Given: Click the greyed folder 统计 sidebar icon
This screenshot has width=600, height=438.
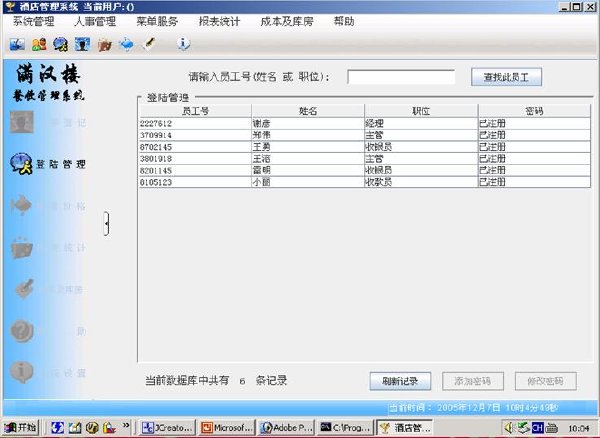Looking at the screenshot, I should 22,248.
